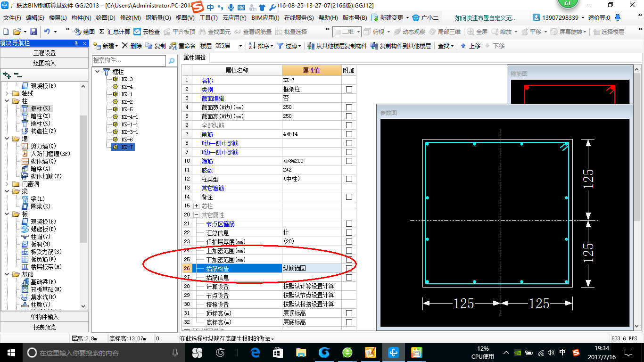Toggle the 箍筋 row checkbox
This screenshot has height=362, width=644.
tap(349, 161)
